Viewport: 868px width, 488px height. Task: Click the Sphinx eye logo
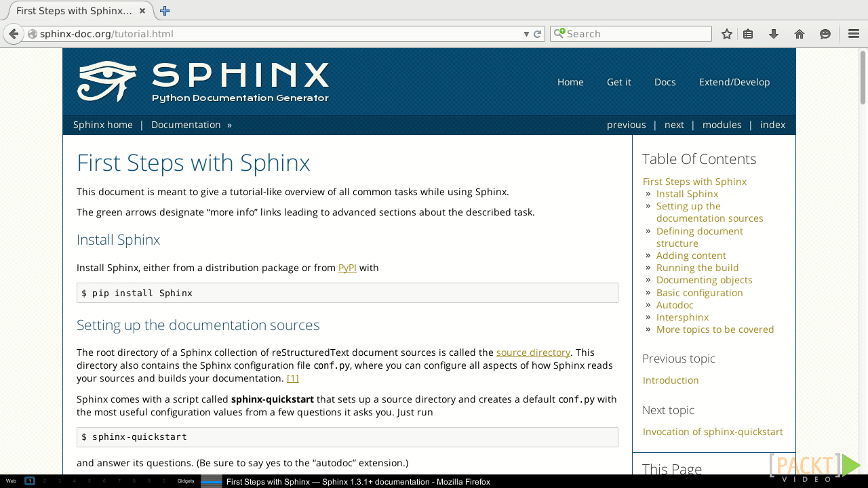click(x=107, y=81)
